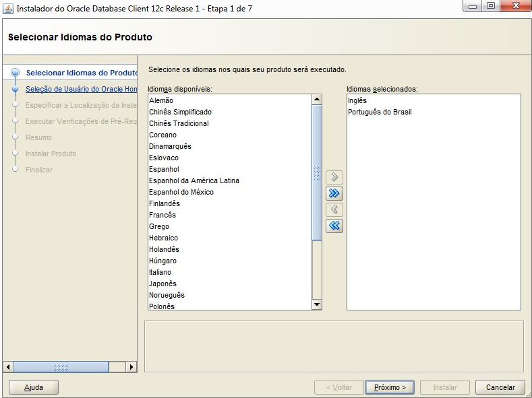Select Eslovaco language
Viewport: 532px width, 398px height.
point(230,158)
